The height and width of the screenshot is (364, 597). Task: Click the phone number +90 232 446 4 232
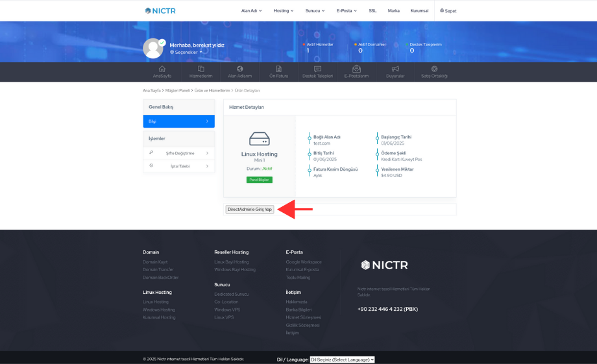(x=387, y=309)
